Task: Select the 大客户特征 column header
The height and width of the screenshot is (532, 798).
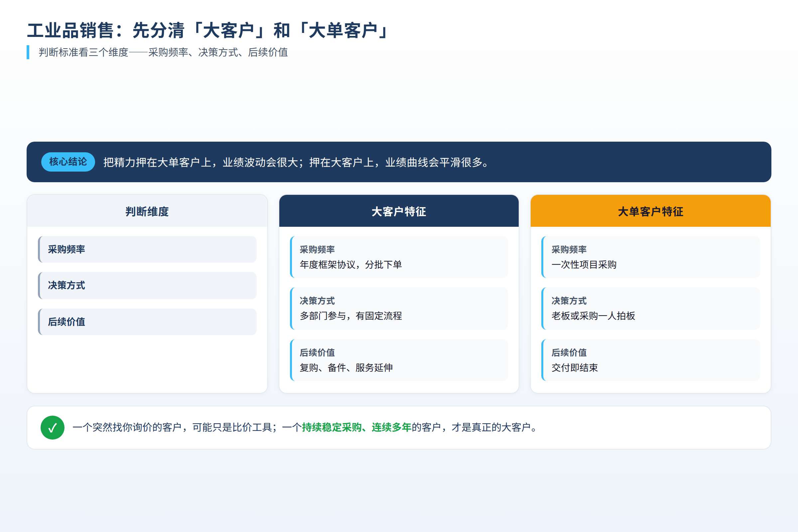Action: pyautogui.click(x=399, y=211)
